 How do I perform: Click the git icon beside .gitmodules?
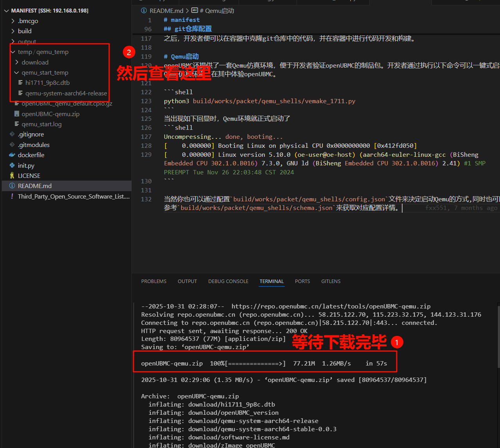tap(12, 145)
